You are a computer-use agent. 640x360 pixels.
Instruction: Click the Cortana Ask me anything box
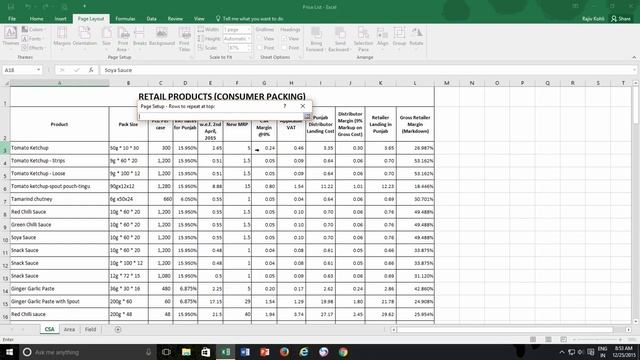tap(87, 352)
